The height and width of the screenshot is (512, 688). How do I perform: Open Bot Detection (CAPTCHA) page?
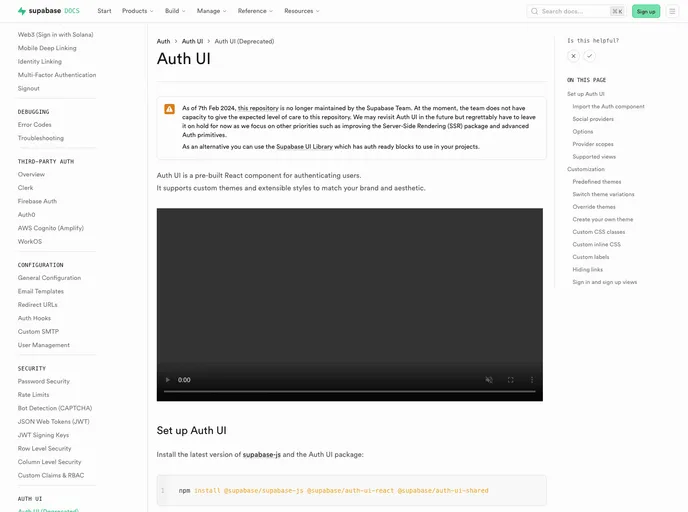[55, 408]
